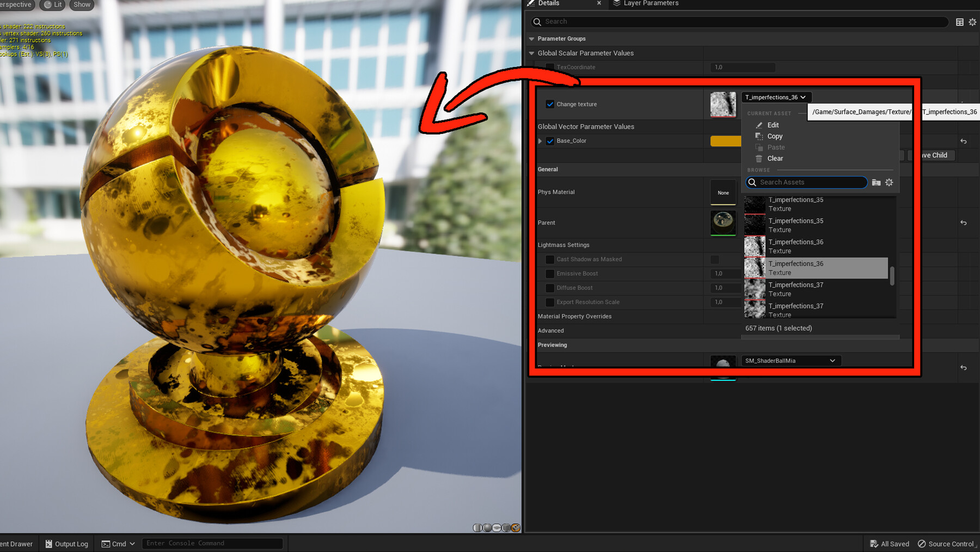Reset the Parent material to default arrow
Screen dimensions: 980x552
[x=963, y=222]
